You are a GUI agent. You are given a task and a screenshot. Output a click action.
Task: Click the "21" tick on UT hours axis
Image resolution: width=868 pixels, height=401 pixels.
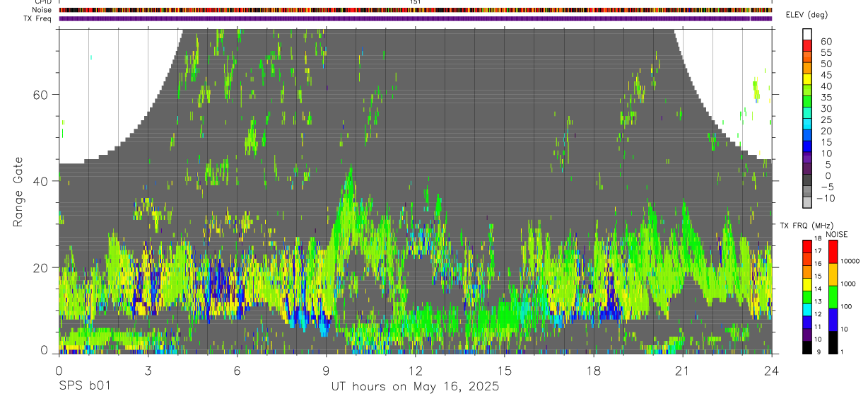tap(682, 370)
